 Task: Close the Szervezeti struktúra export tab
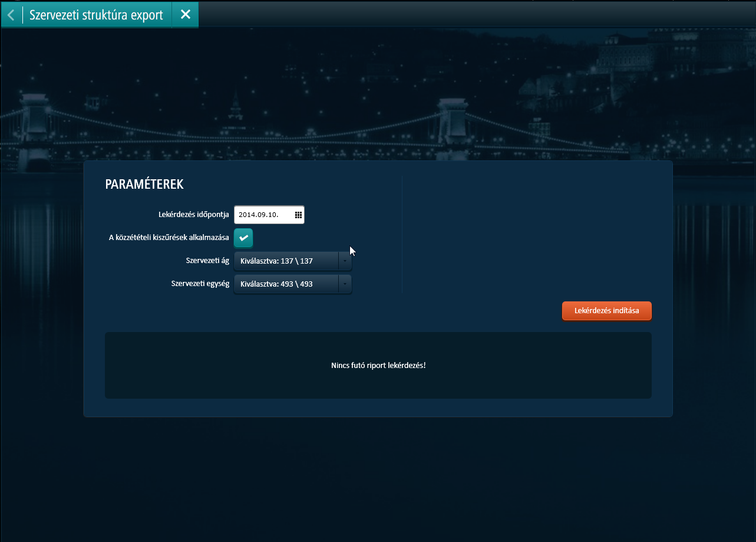185,15
